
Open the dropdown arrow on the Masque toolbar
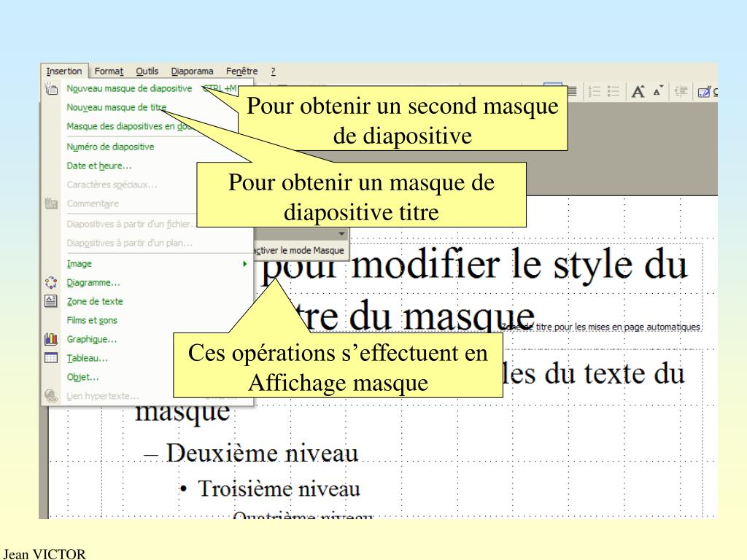click(x=342, y=234)
